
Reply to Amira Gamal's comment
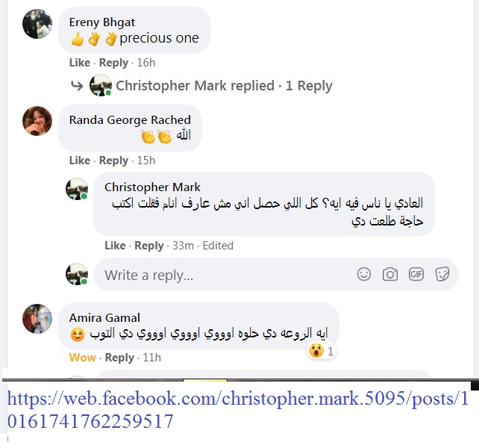point(119,358)
